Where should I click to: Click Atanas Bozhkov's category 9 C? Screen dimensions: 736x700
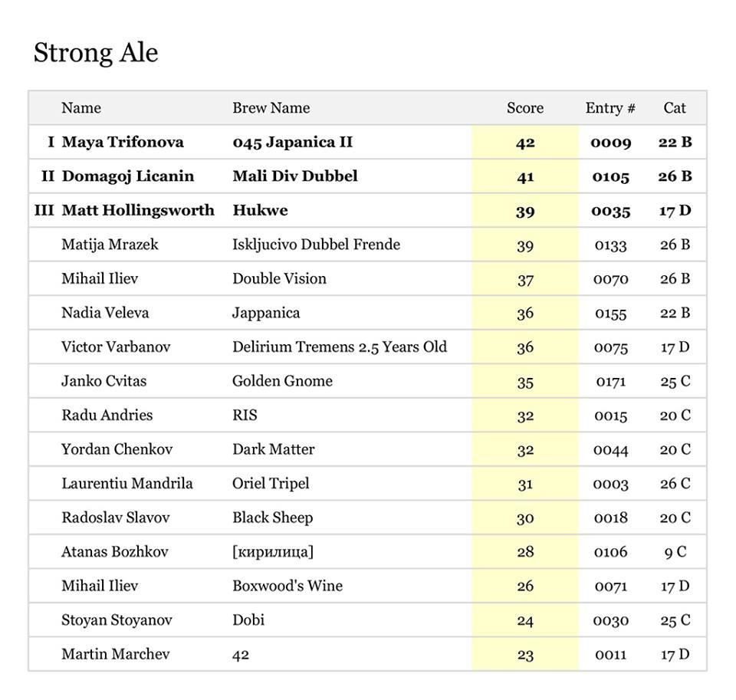pyautogui.click(x=675, y=552)
